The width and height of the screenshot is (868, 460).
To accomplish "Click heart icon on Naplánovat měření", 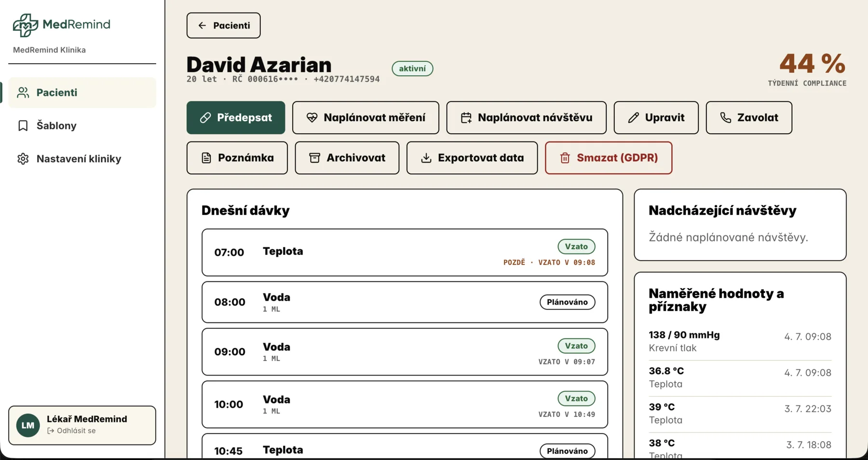I will [312, 118].
